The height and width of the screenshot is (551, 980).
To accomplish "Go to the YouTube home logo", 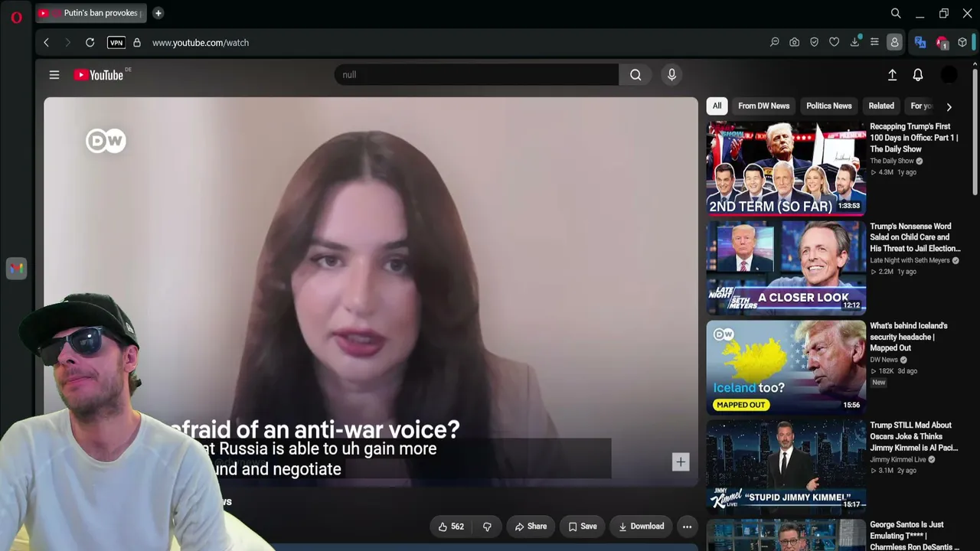I will pos(99,75).
